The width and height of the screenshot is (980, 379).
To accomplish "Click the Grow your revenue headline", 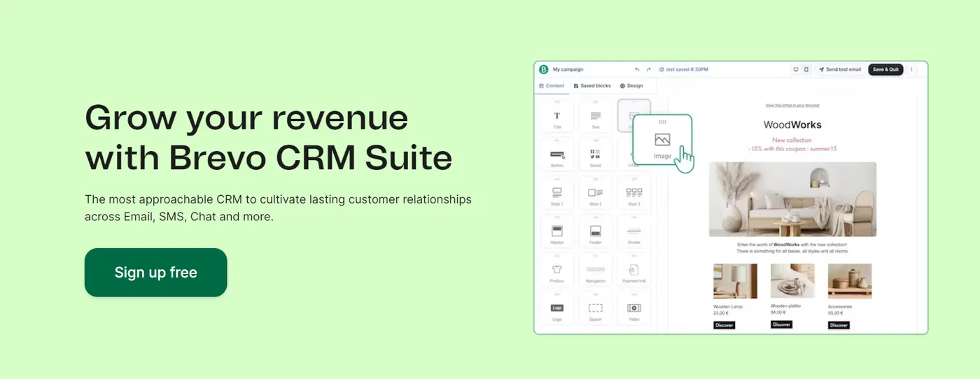I will pos(268,137).
